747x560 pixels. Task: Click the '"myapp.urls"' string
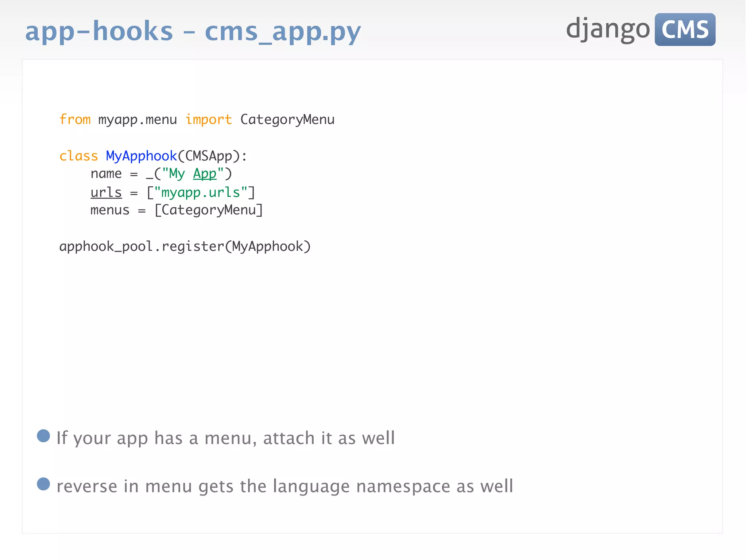click(x=201, y=192)
